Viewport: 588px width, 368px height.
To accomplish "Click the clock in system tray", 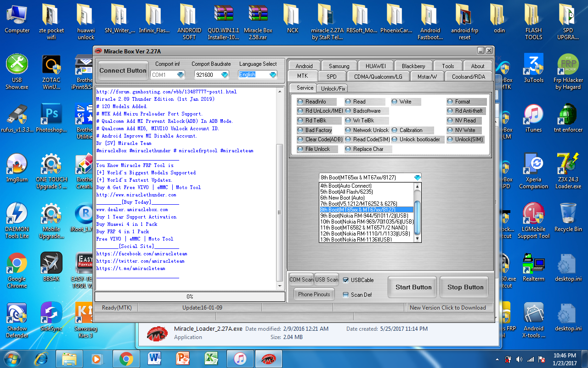I will (565, 359).
